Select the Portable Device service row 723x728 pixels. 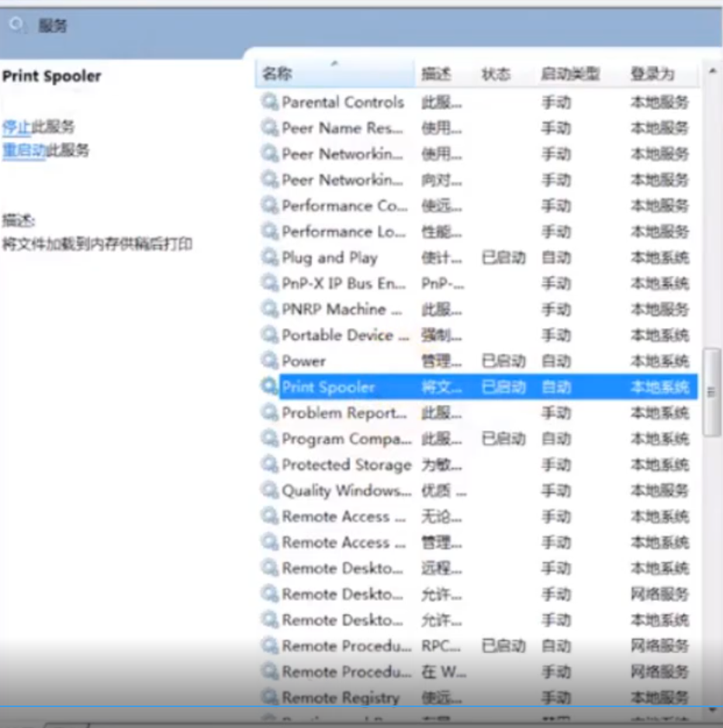pyautogui.click(x=345, y=335)
